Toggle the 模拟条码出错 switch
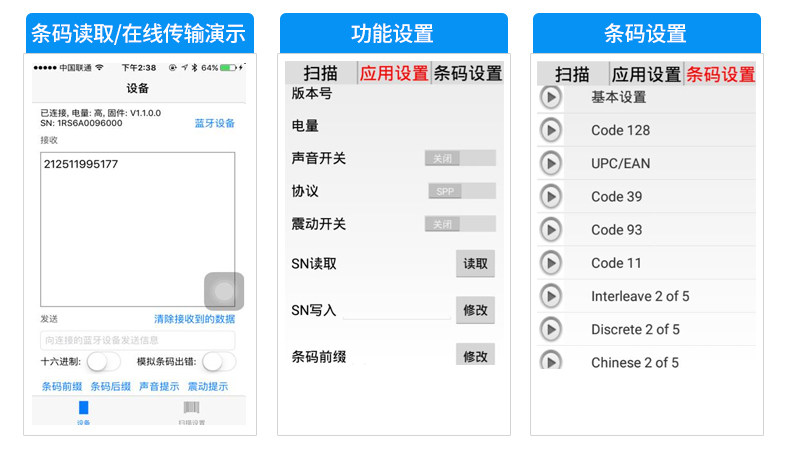 click(x=219, y=362)
